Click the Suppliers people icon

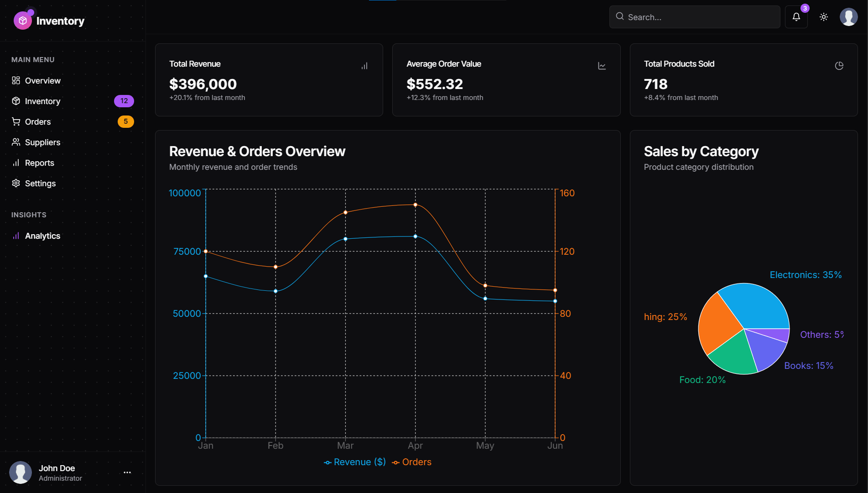click(16, 142)
